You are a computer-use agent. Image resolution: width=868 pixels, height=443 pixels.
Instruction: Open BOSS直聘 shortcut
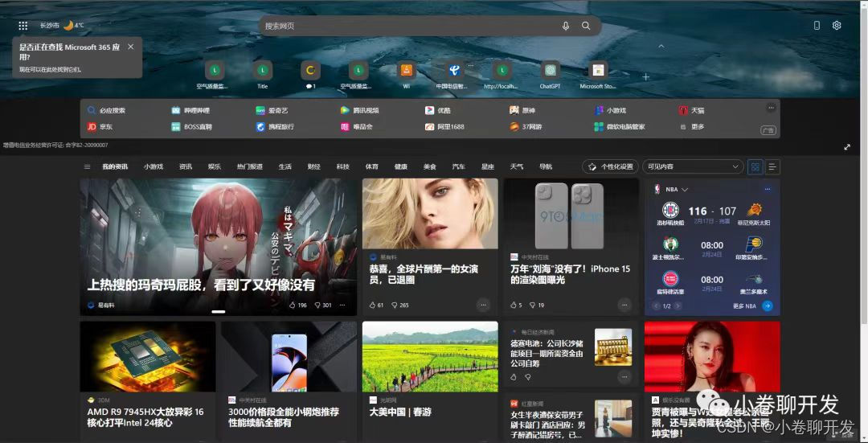pyautogui.click(x=191, y=126)
